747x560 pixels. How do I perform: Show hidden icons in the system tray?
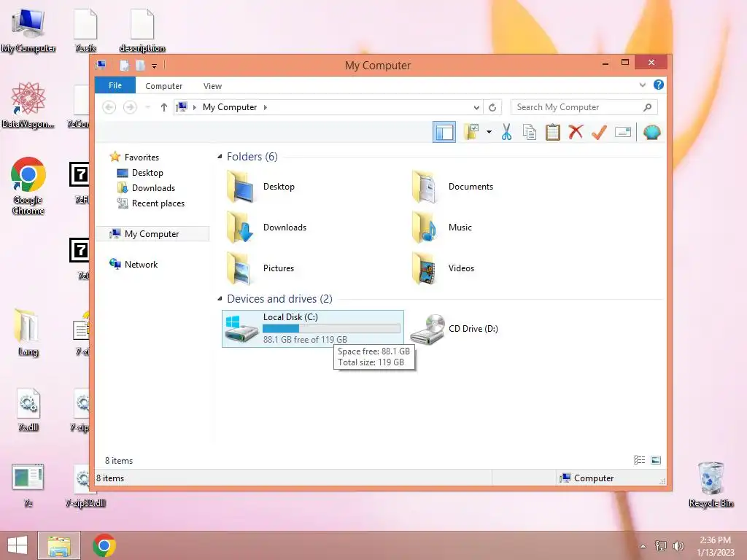(x=643, y=546)
